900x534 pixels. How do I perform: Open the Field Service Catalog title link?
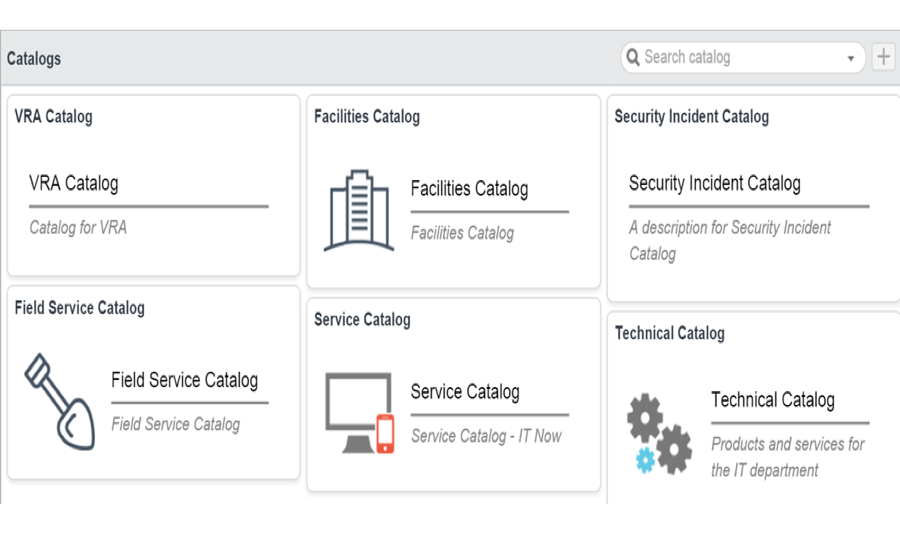click(184, 380)
